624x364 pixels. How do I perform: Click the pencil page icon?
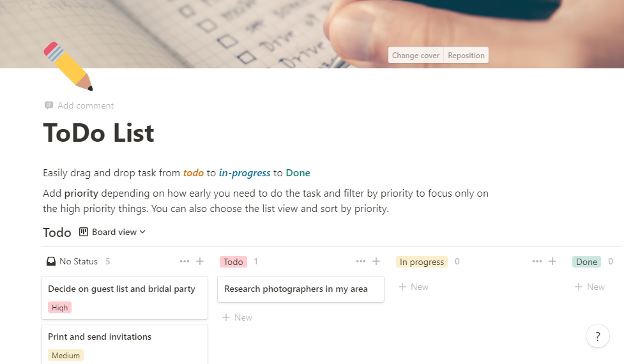(68, 66)
